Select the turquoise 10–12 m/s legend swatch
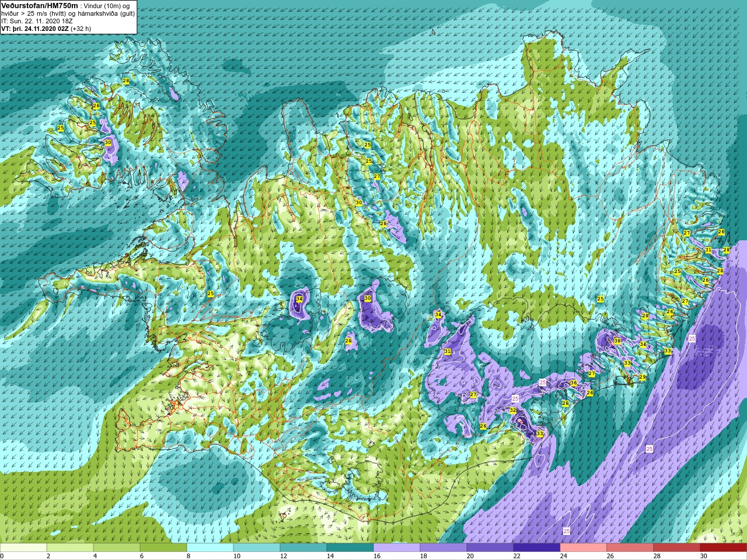 click(x=257, y=548)
